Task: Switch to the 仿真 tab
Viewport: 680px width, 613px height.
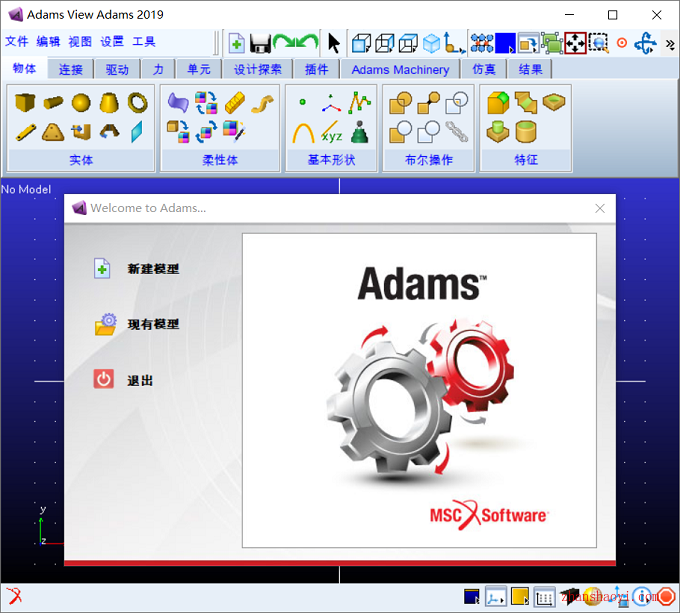Action: tap(484, 69)
